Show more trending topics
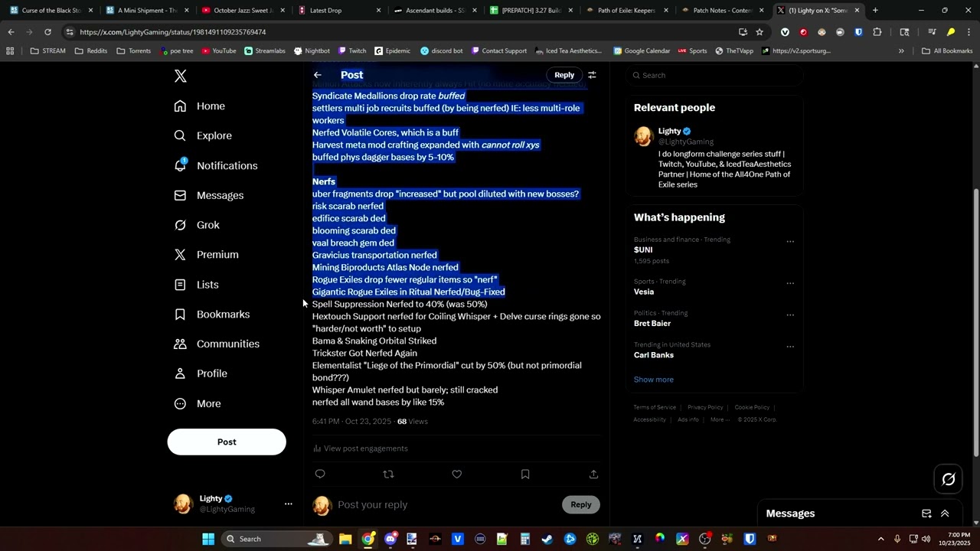The image size is (980, 551). click(x=654, y=380)
